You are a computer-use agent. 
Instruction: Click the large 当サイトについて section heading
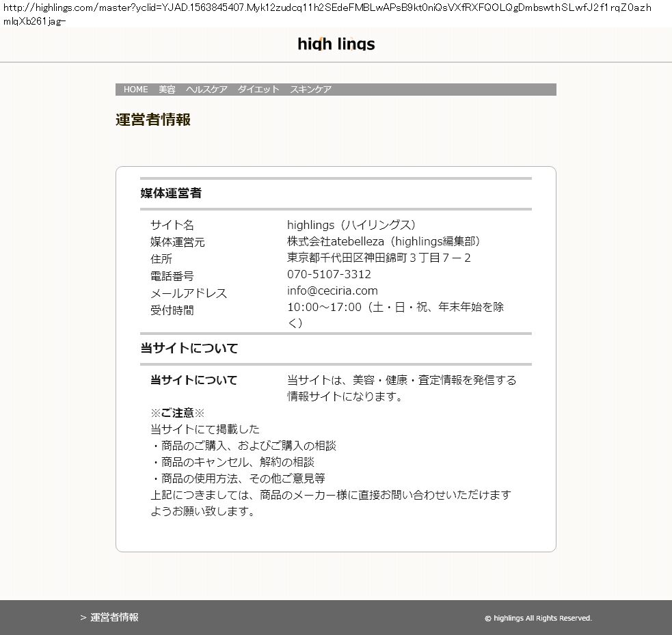click(189, 348)
